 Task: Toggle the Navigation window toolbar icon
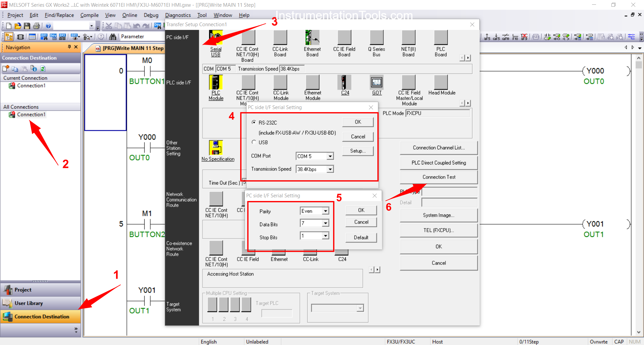[9, 37]
